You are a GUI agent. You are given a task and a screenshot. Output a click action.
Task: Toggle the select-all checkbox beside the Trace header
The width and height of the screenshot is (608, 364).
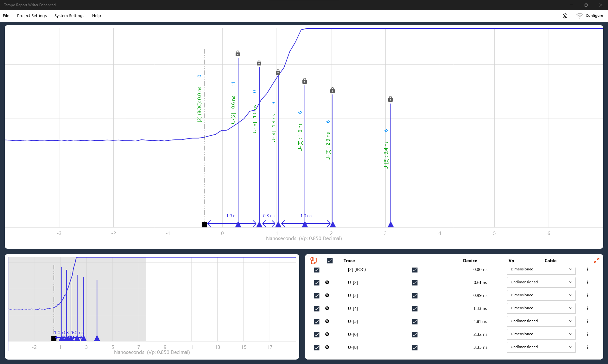(x=330, y=261)
